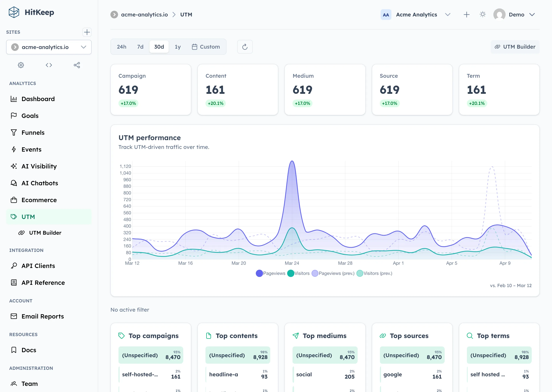Open the settings gear for acme-analytics.io
This screenshot has height=392, width=552.
(x=21, y=65)
